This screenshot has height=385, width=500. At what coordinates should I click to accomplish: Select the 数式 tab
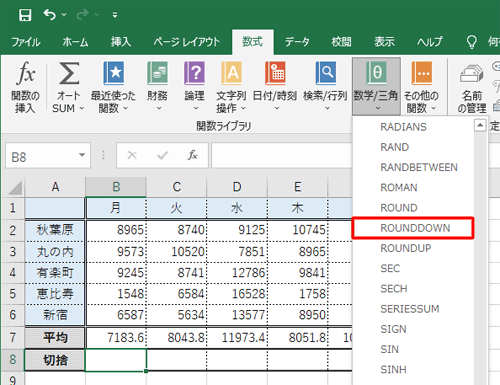(x=253, y=42)
